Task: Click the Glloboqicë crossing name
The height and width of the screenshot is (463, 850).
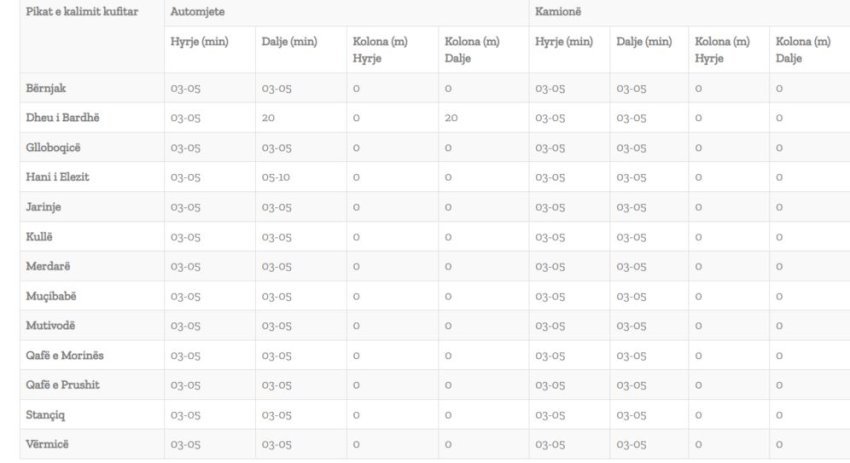Action: click(x=54, y=148)
